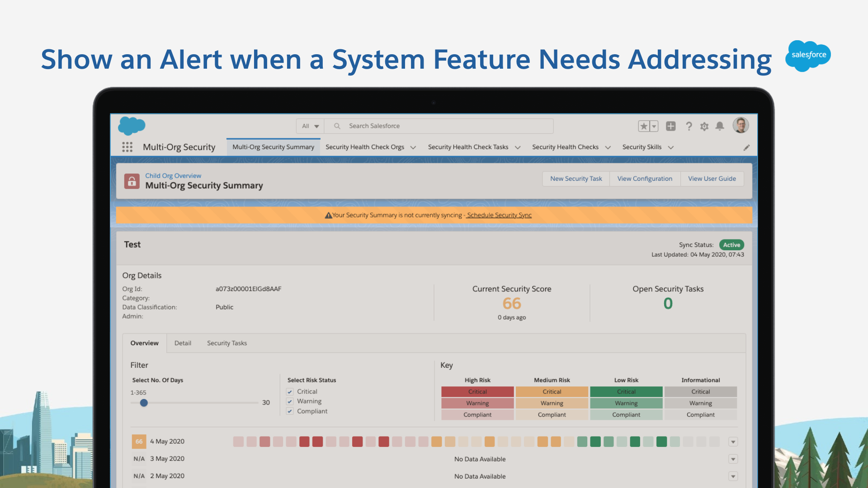868x488 pixels.
Task: Click the Select No. Of Days slider handle
Action: pos(144,403)
